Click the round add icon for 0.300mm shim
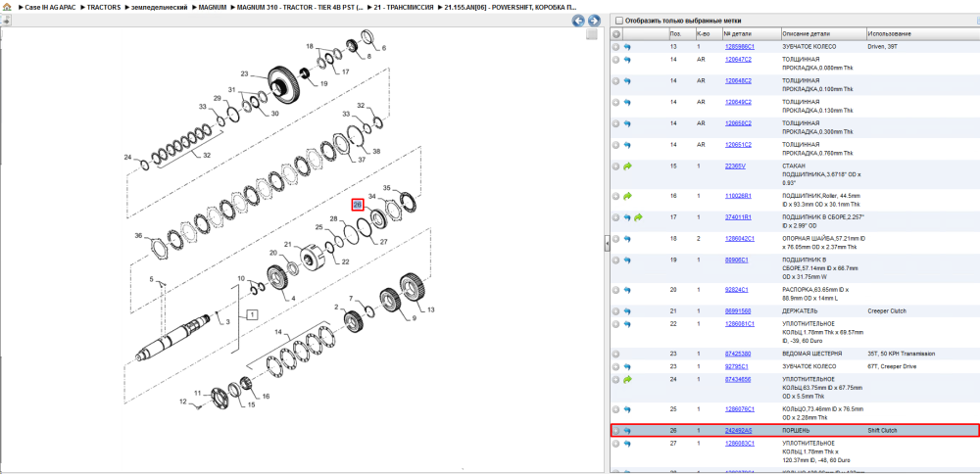980x474 pixels. click(616, 123)
